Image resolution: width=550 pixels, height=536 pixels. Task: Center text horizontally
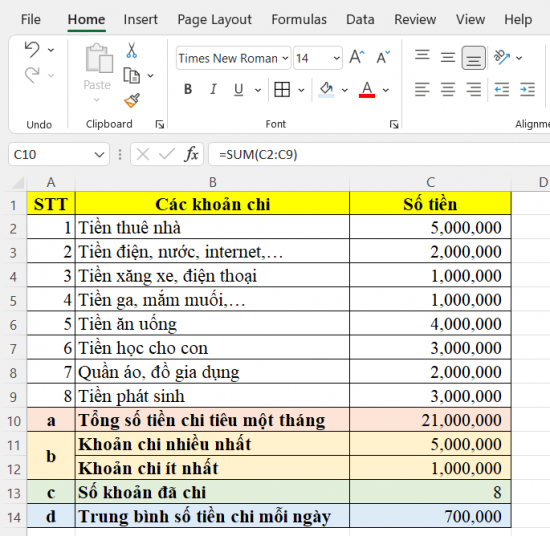coord(448,89)
